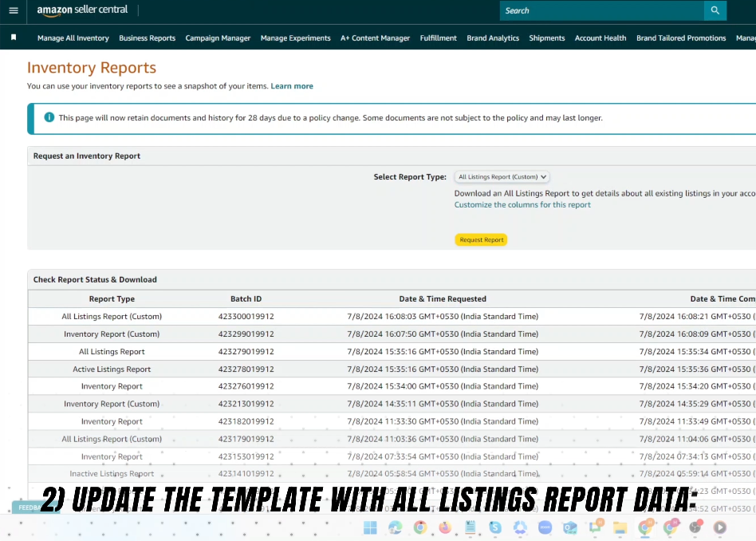Viewport: 756px width, 541px height.
Task: Click the Batch ID column header
Action: (x=246, y=298)
